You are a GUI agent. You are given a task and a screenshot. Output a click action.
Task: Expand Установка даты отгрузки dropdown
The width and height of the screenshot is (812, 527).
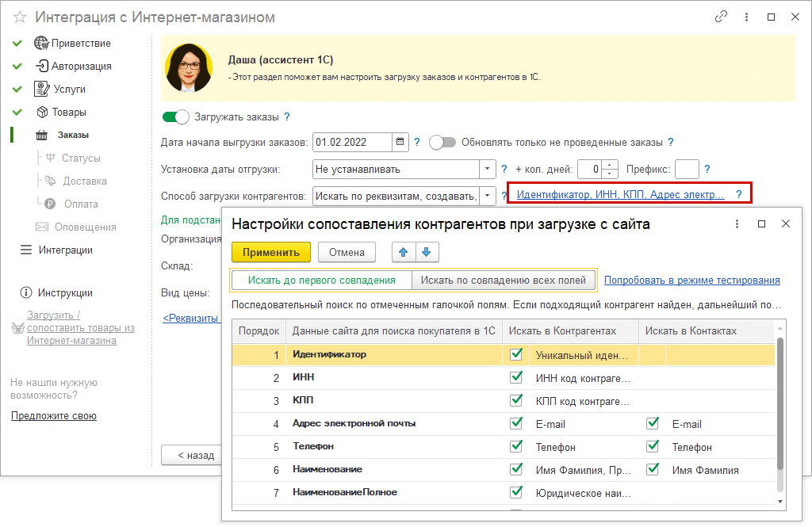point(487,169)
